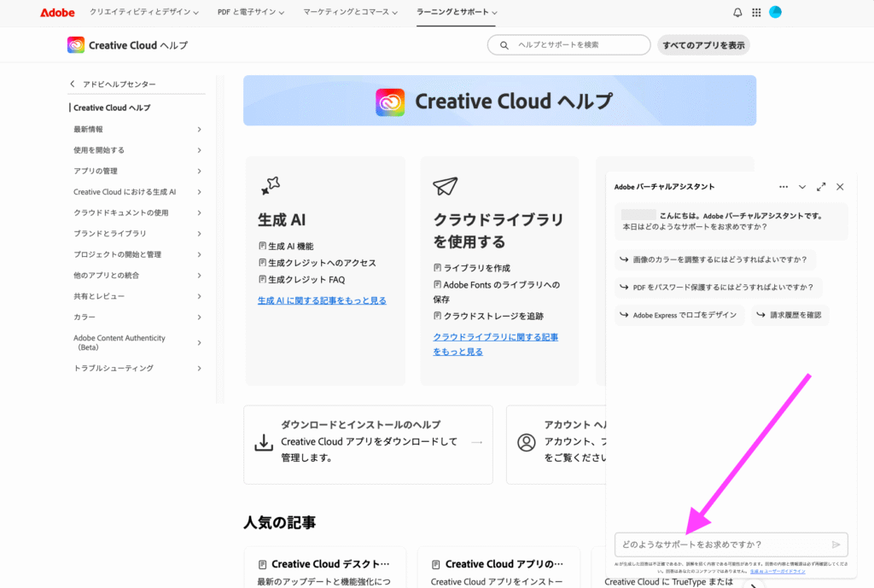Focus the ヘルプとサポートを検索 search field

568,45
